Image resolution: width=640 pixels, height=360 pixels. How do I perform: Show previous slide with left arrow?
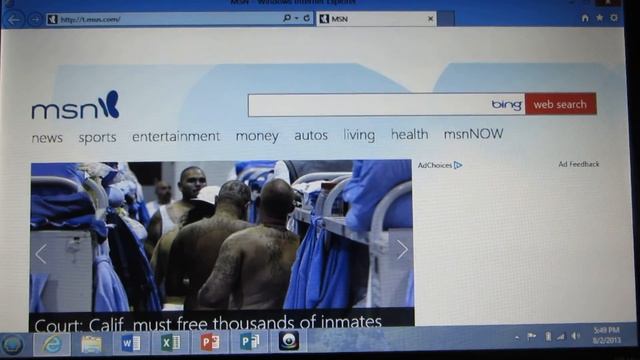(x=41, y=254)
